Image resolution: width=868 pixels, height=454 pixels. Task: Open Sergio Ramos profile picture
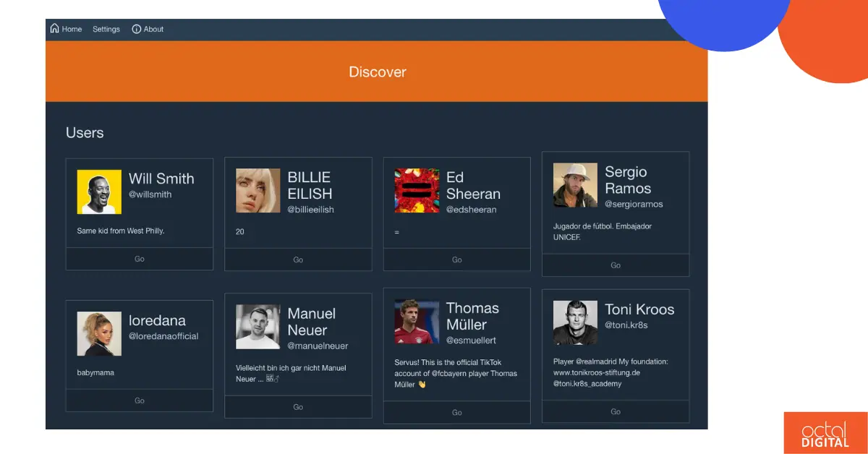[x=575, y=185]
